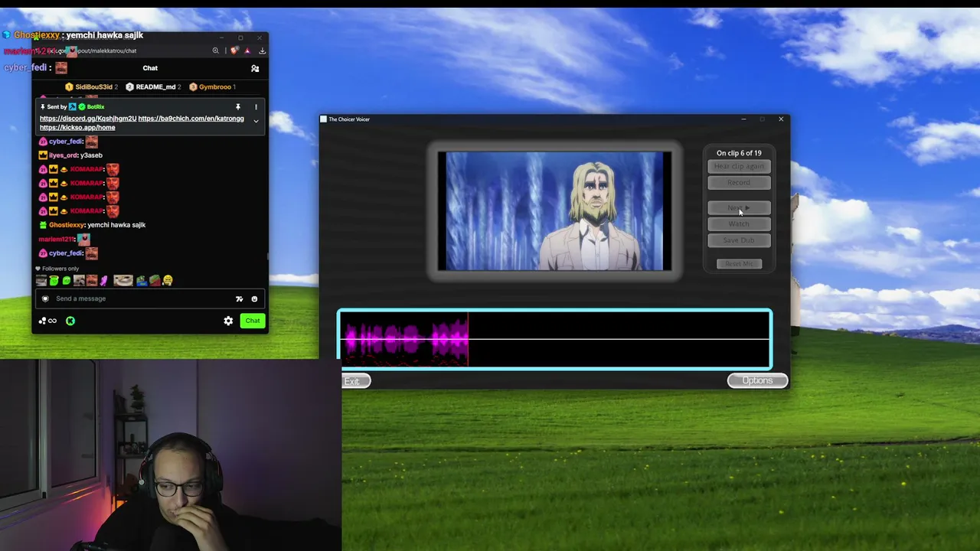Screen dimensions: 980x551
Task: Open Options in The Choicer Voicer
Action: (757, 380)
